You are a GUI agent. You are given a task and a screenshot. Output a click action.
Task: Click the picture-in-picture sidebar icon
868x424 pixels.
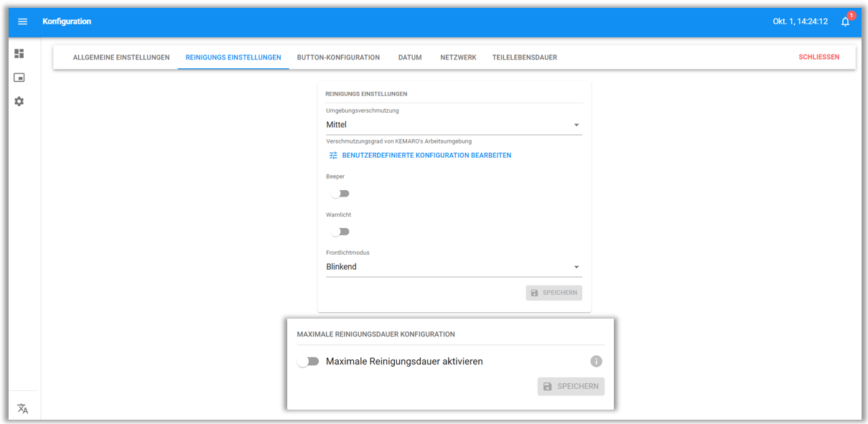pos(19,77)
